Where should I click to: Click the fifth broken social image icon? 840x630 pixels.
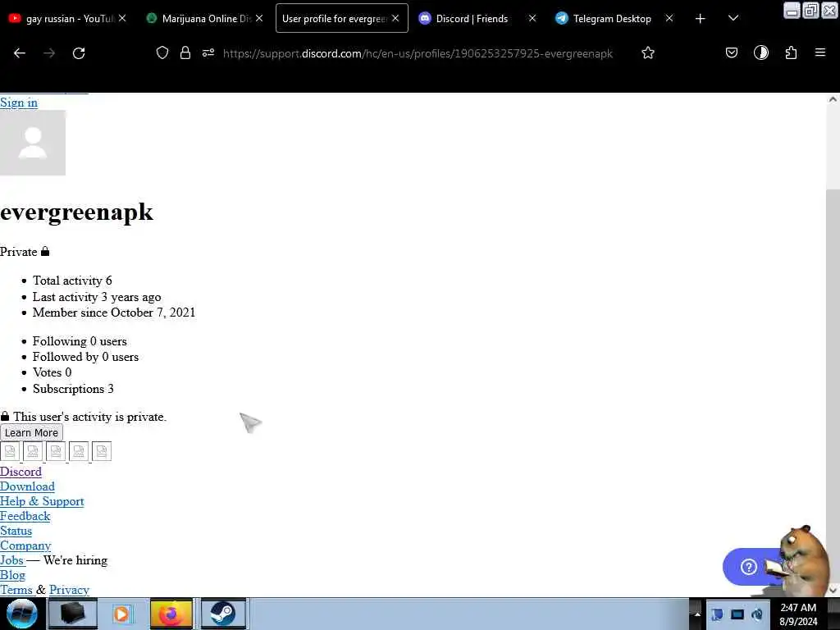pyautogui.click(x=102, y=452)
